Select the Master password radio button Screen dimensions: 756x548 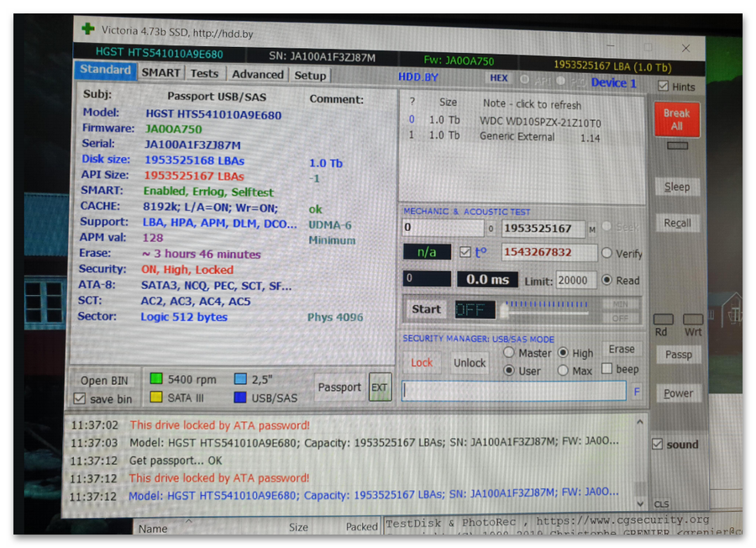coord(508,352)
